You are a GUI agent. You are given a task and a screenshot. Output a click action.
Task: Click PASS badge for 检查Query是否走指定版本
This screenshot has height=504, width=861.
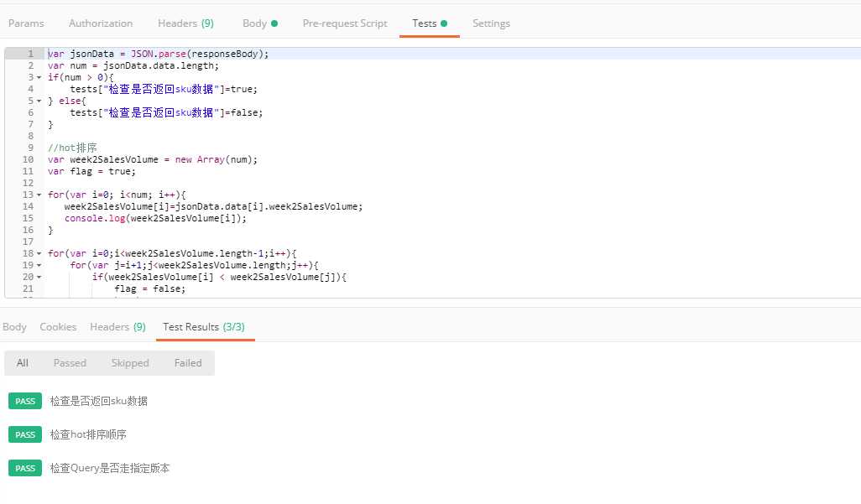point(24,468)
